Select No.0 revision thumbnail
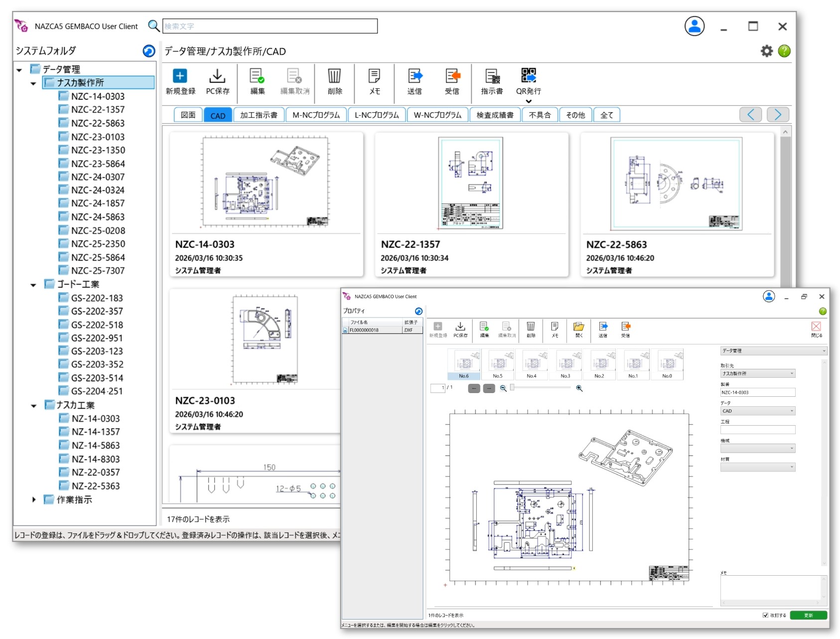 pyautogui.click(x=667, y=364)
